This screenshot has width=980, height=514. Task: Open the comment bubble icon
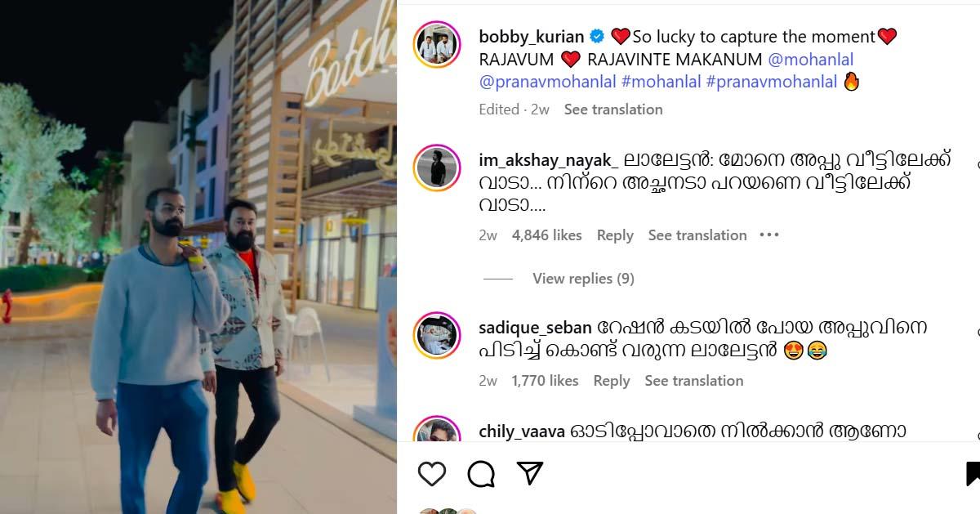click(481, 474)
